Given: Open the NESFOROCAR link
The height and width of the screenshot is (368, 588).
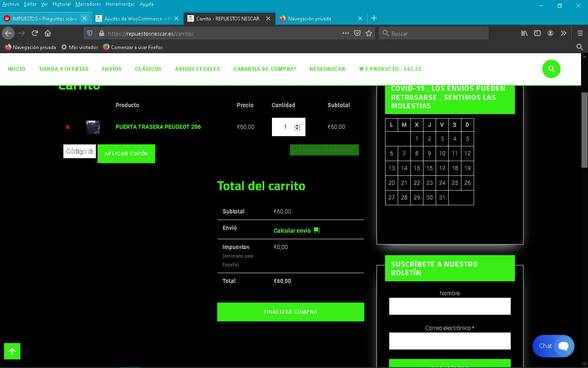Looking at the screenshot, I should tap(327, 69).
